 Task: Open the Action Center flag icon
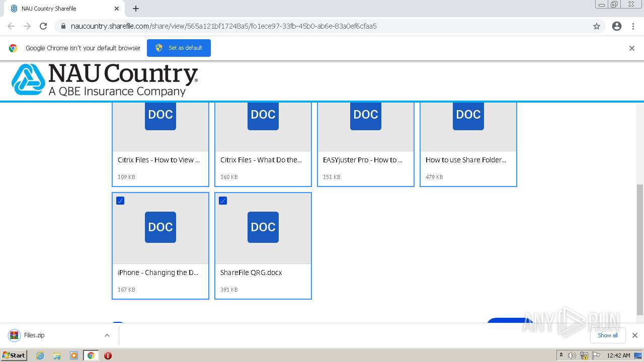(596, 355)
